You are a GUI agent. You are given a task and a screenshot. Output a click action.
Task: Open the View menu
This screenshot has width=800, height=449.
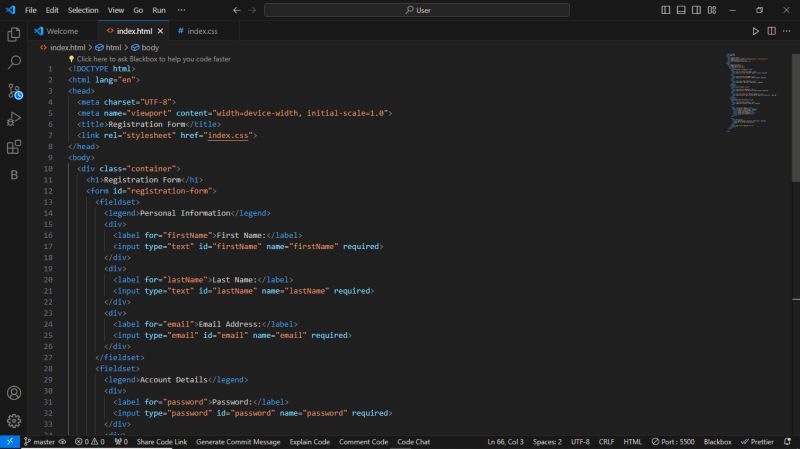[x=116, y=10]
